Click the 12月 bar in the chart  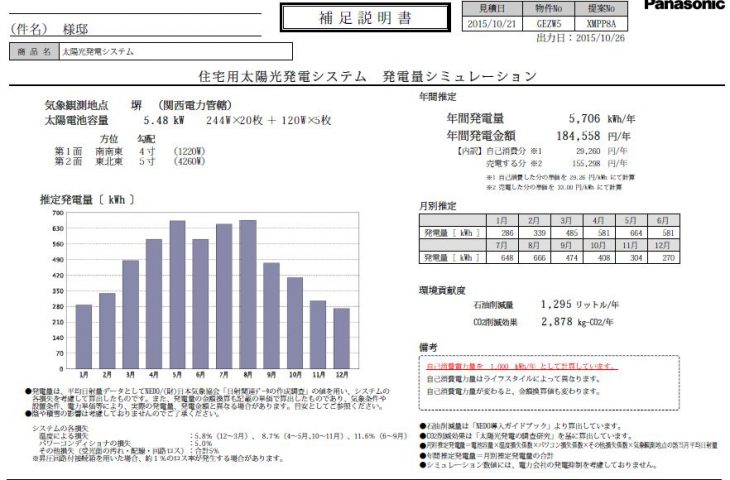tap(341, 338)
